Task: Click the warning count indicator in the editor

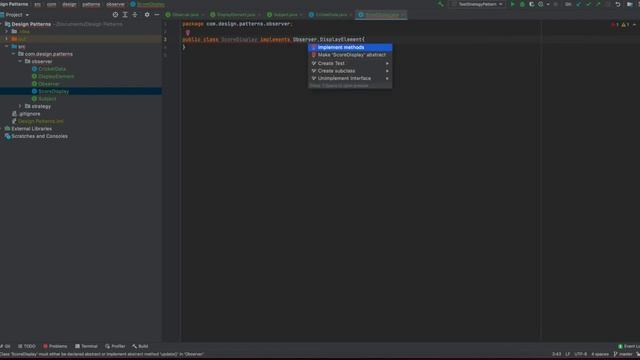Action: 625,24
